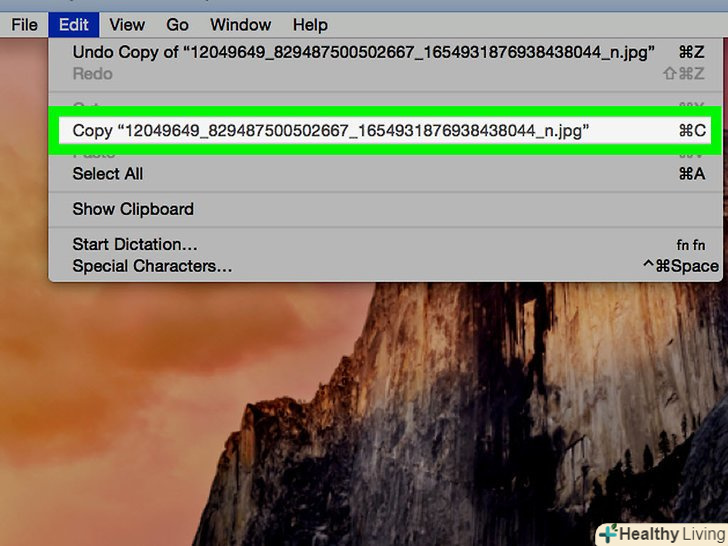Select the greyed-out Redo entry

click(x=385, y=74)
